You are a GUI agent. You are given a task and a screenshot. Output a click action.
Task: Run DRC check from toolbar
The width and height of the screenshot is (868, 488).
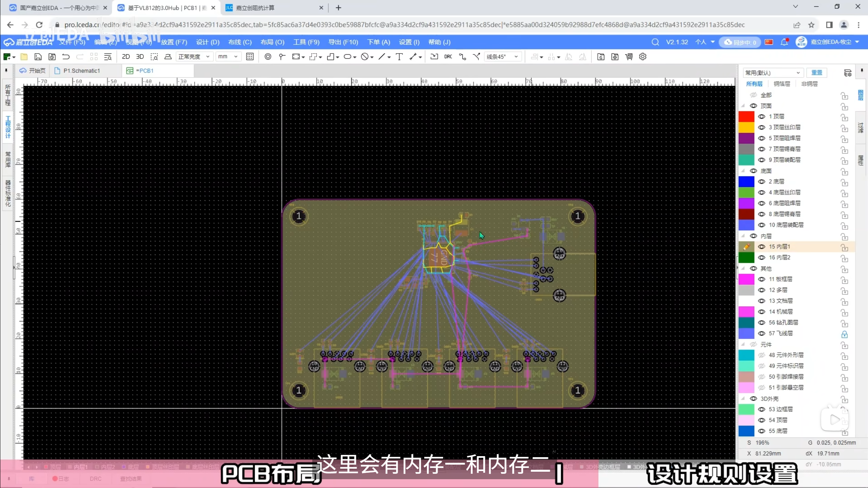point(448,57)
